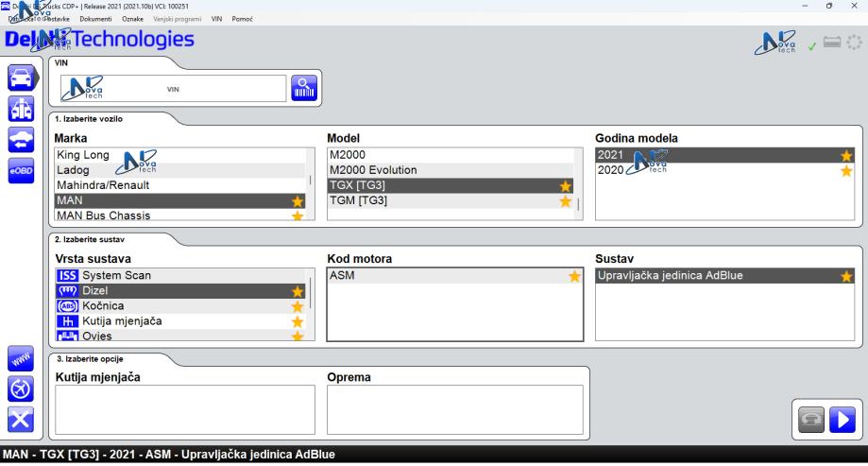Select model year 2020
Viewport: 868px width, 466px height.
[x=724, y=170]
